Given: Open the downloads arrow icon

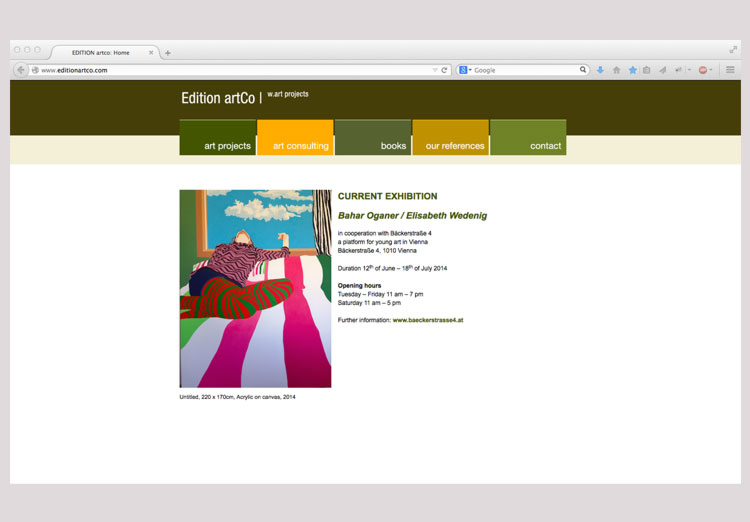Looking at the screenshot, I should click(x=600, y=70).
